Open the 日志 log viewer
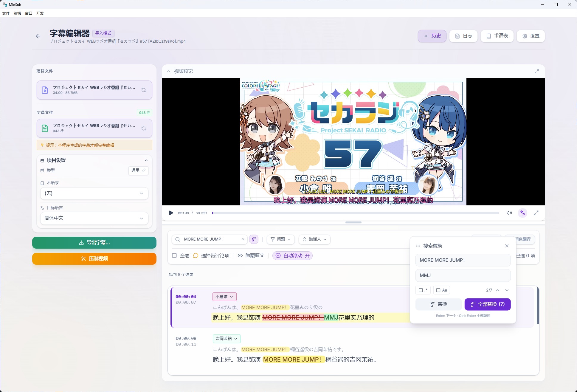This screenshot has width=577, height=392. [463, 36]
